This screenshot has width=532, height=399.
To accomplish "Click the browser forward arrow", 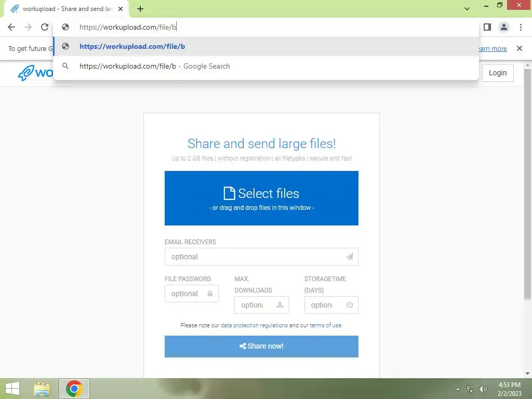I will pyautogui.click(x=28, y=27).
